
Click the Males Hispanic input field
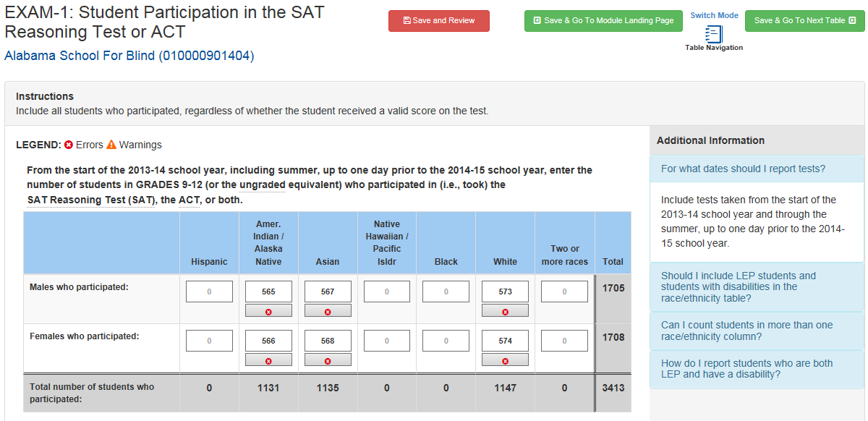209,292
